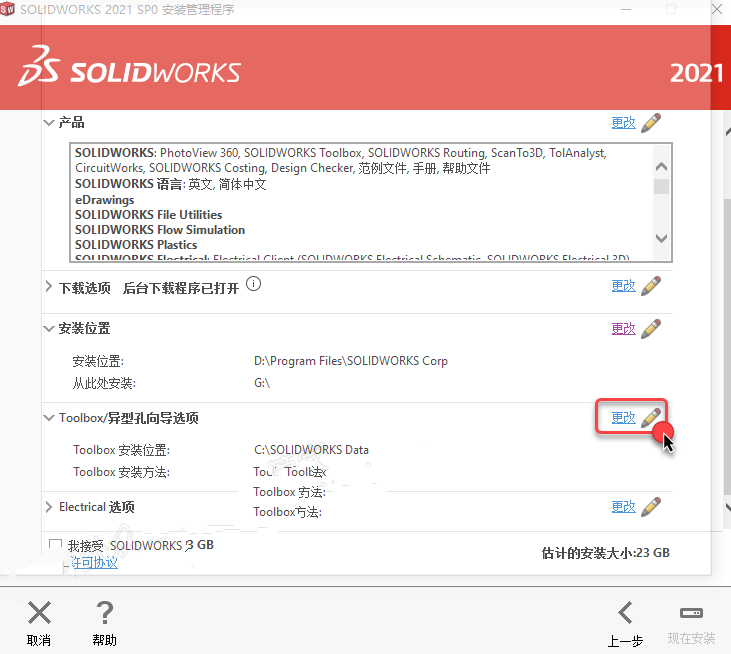The image size is (731, 654).
Task: Click the G:\ install source value
Action: (x=262, y=383)
